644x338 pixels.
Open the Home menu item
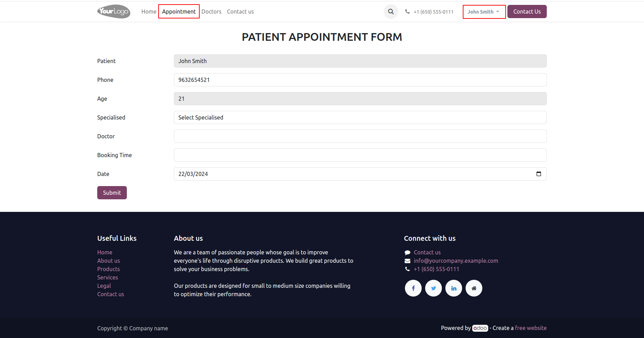[149, 11]
